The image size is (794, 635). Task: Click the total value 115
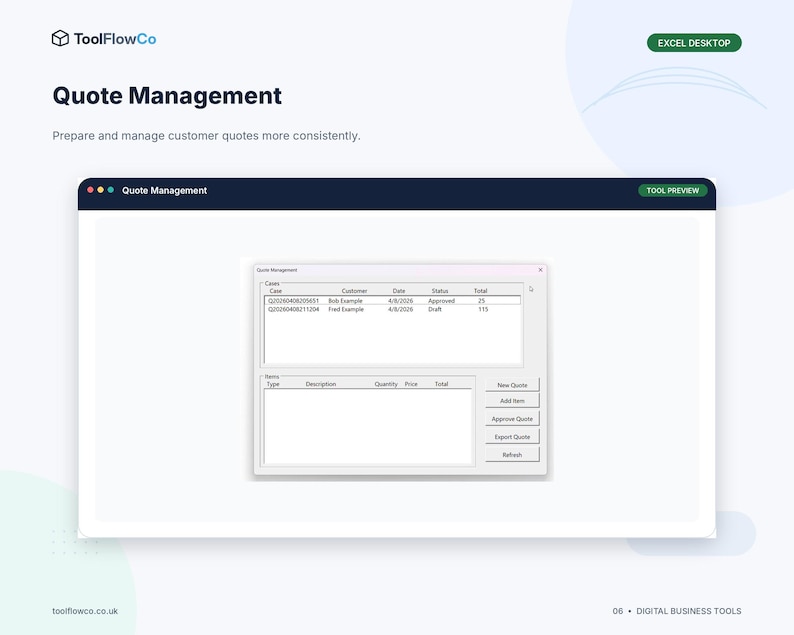click(483, 309)
